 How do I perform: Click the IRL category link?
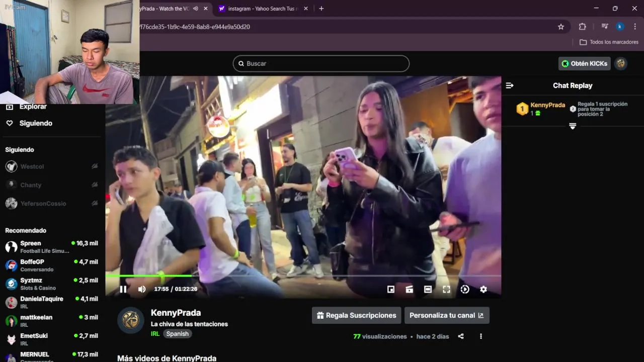pos(155,334)
